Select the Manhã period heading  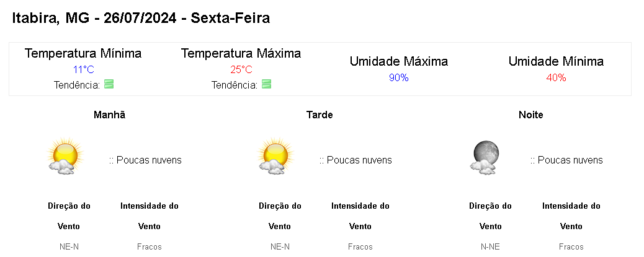(109, 115)
